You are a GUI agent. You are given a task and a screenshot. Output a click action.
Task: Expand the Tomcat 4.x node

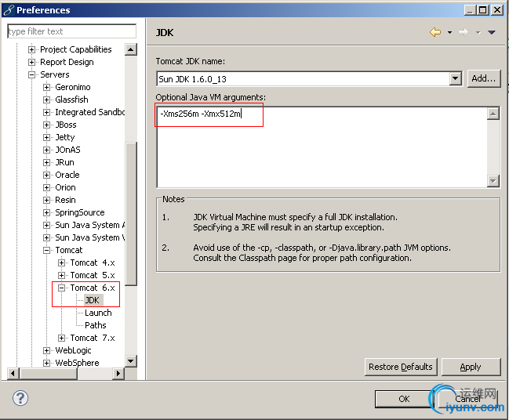(x=61, y=262)
